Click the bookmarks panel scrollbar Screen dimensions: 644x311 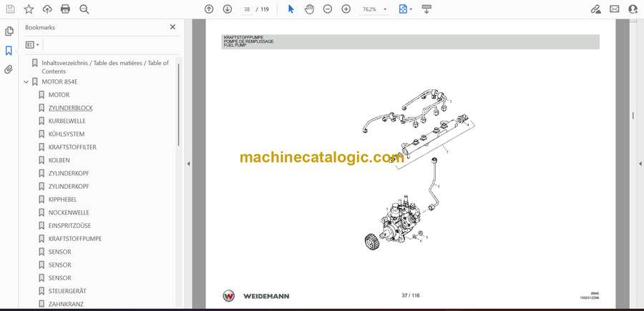pyautogui.click(x=178, y=104)
